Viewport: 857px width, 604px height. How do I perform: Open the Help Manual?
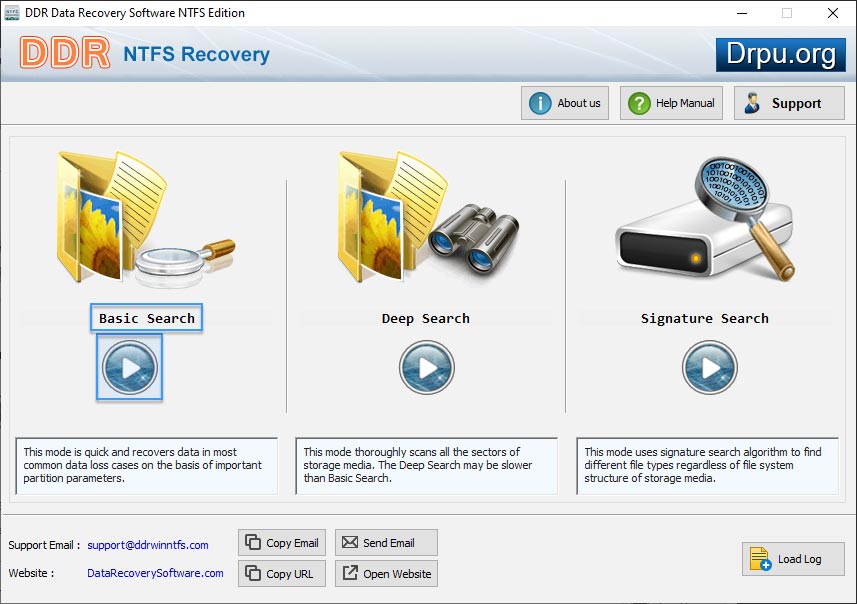pyautogui.click(x=671, y=103)
